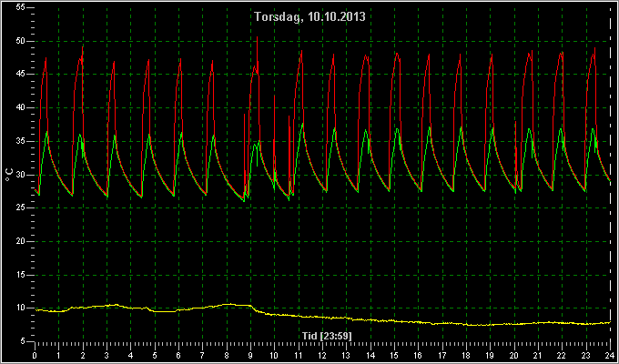Click the 10 value on temperature axis
This screenshot has height=364, width=619.
point(21,308)
